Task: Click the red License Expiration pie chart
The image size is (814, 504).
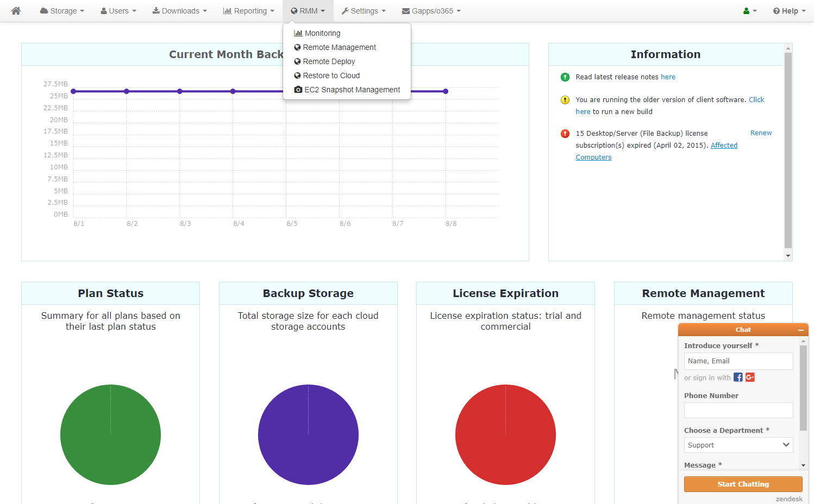Action: click(x=505, y=434)
